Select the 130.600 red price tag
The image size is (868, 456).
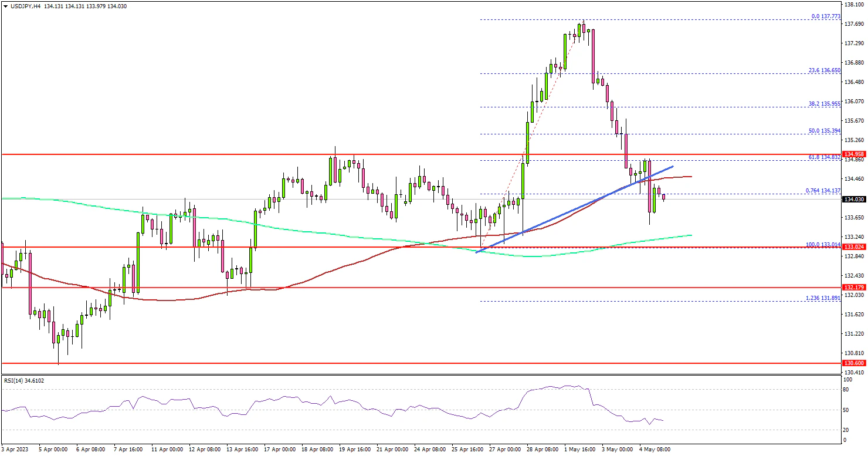point(854,363)
